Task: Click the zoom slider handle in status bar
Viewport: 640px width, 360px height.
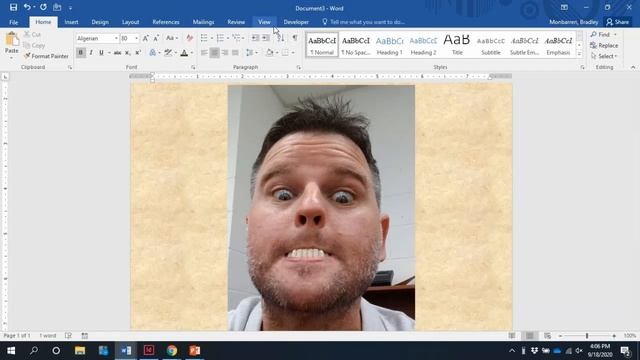Action: tap(587, 336)
